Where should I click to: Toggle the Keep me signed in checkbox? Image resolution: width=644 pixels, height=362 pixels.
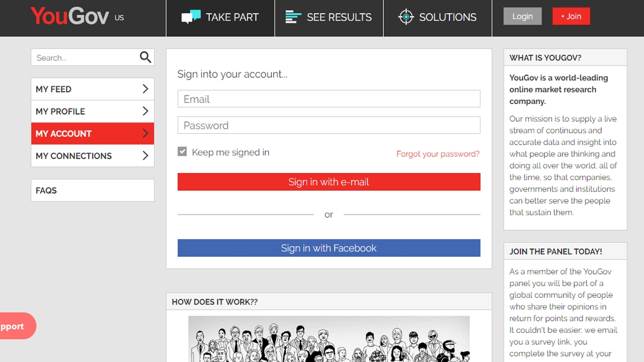tap(182, 151)
